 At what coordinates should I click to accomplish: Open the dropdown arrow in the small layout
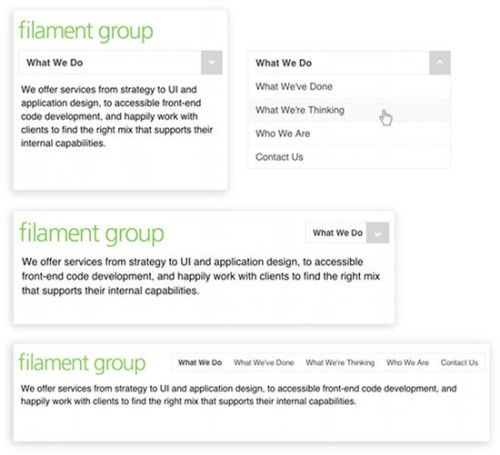coord(212,62)
